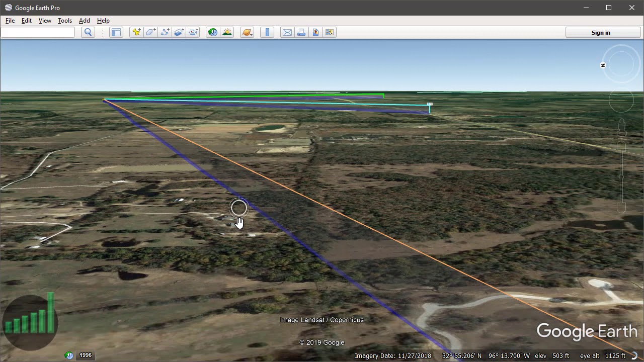Toggle the sidebar panel icon
This screenshot has height=362, width=644.
click(x=116, y=32)
